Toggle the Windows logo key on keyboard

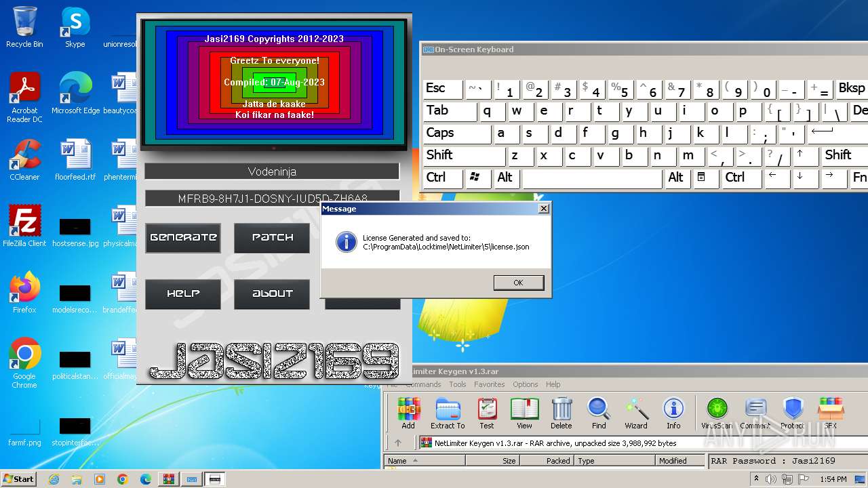tap(478, 178)
